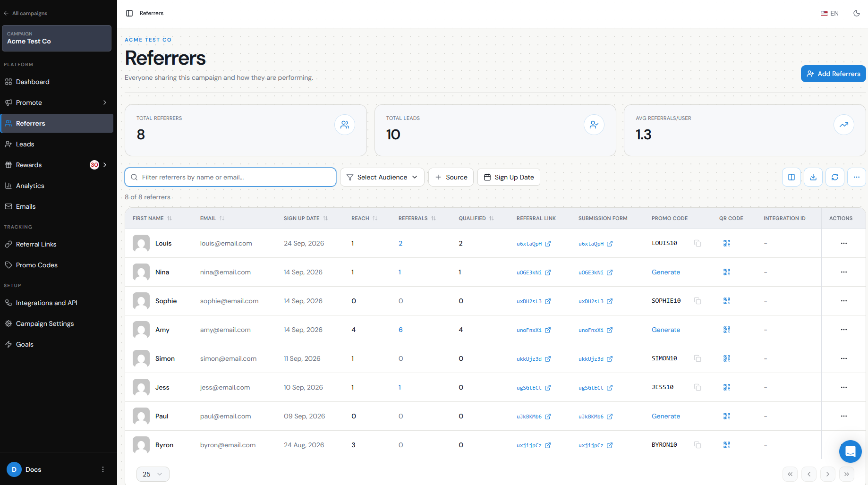Open the column visibility toggle icon
The width and height of the screenshot is (868, 485).
click(x=791, y=177)
